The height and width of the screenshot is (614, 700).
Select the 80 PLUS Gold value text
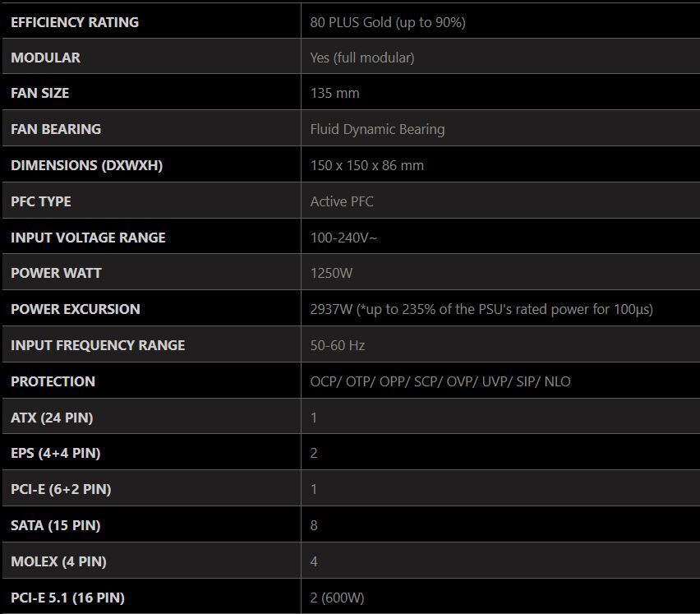pos(388,22)
